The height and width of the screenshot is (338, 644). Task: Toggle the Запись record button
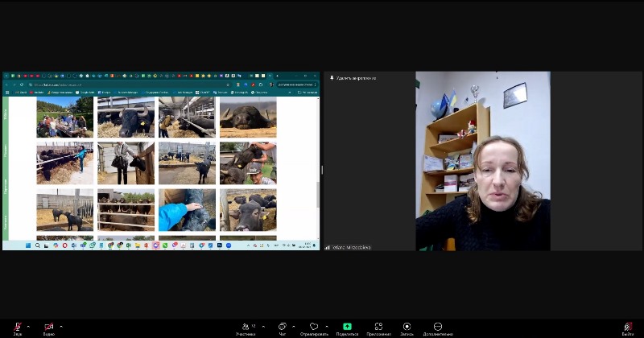407,328
